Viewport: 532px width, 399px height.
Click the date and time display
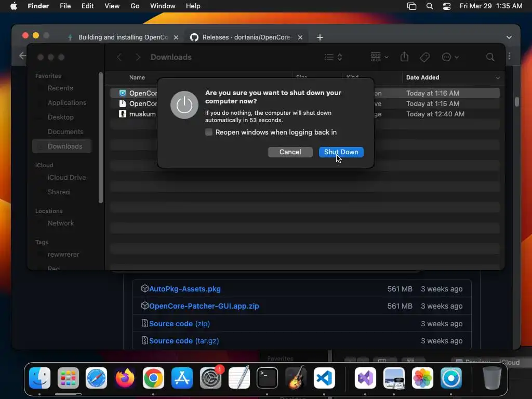pyautogui.click(x=491, y=6)
